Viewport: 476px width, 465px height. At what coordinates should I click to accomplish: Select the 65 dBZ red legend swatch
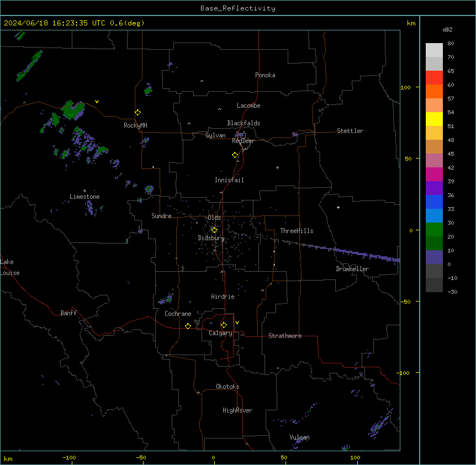[434, 78]
